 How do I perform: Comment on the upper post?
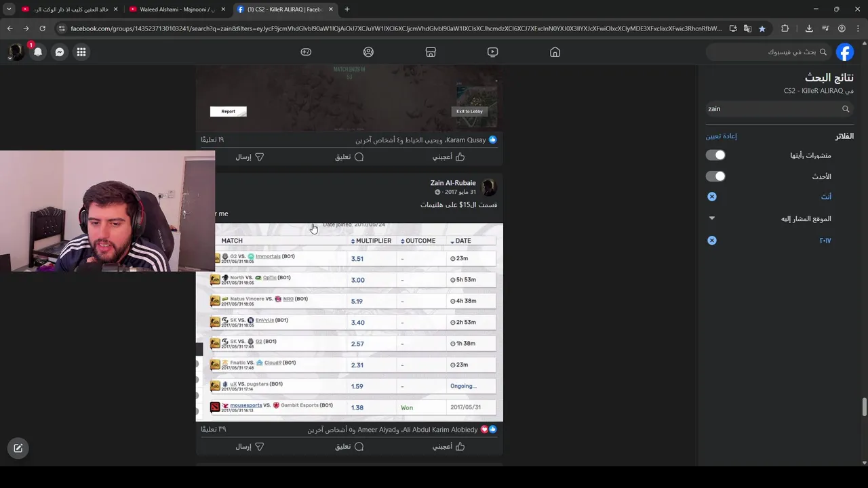(349, 157)
